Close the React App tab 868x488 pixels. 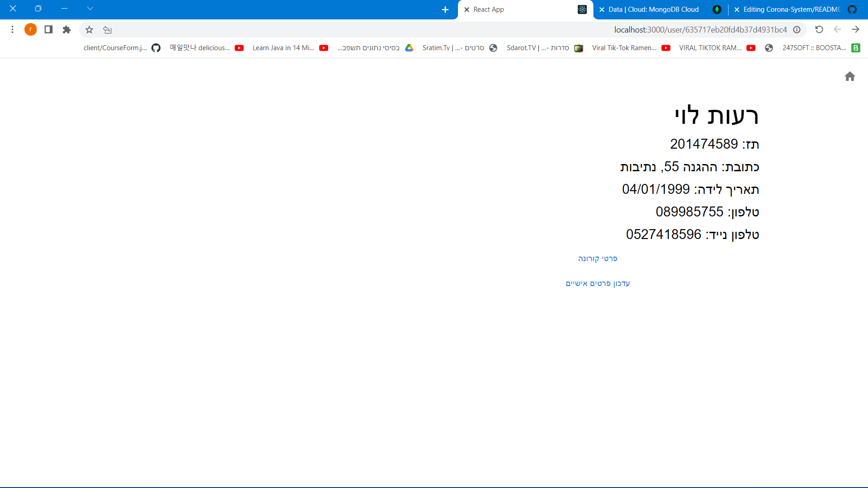(467, 9)
